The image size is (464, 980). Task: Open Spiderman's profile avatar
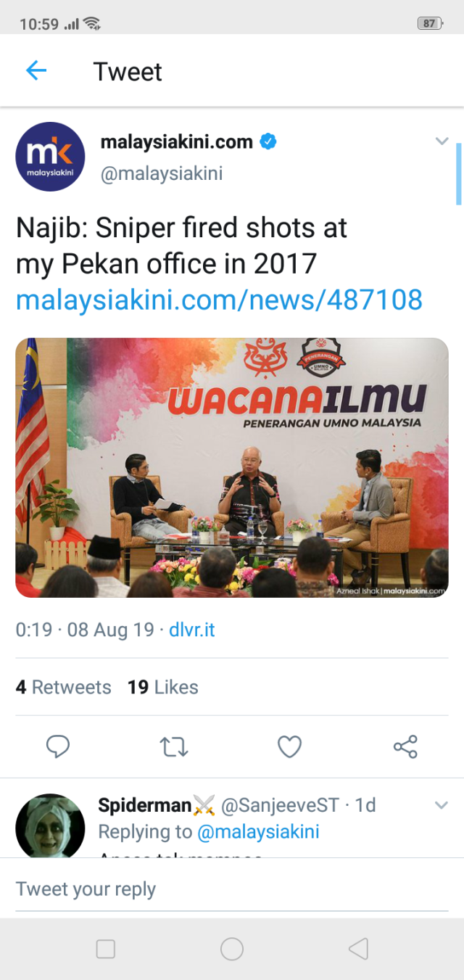coord(51,825)
